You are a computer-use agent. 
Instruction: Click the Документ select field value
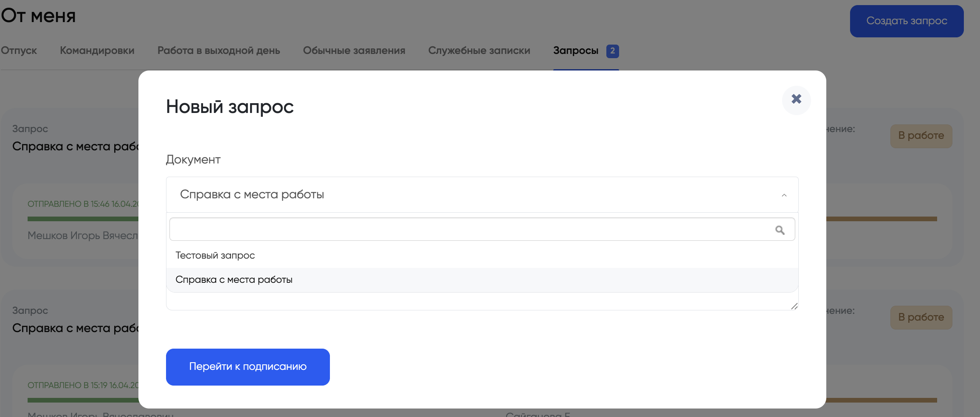[252, 194]
